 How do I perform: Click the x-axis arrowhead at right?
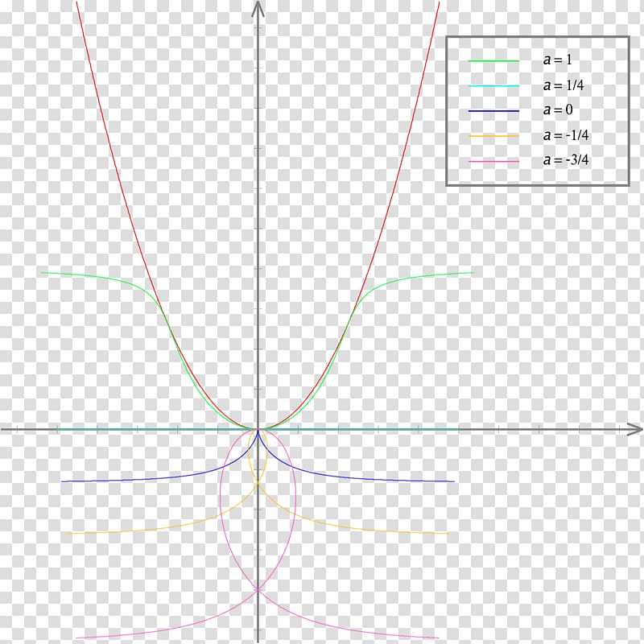point(634,429)
